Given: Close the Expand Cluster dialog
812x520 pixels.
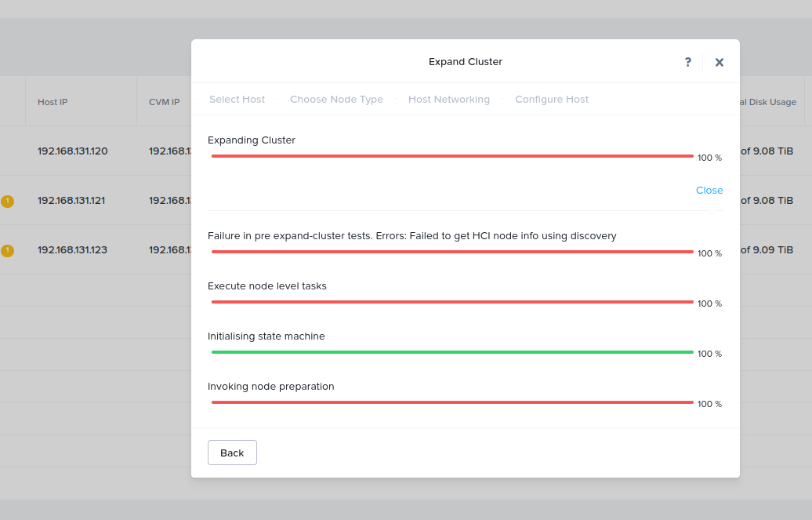Looking at the screenshot, I should coord(720,62).
